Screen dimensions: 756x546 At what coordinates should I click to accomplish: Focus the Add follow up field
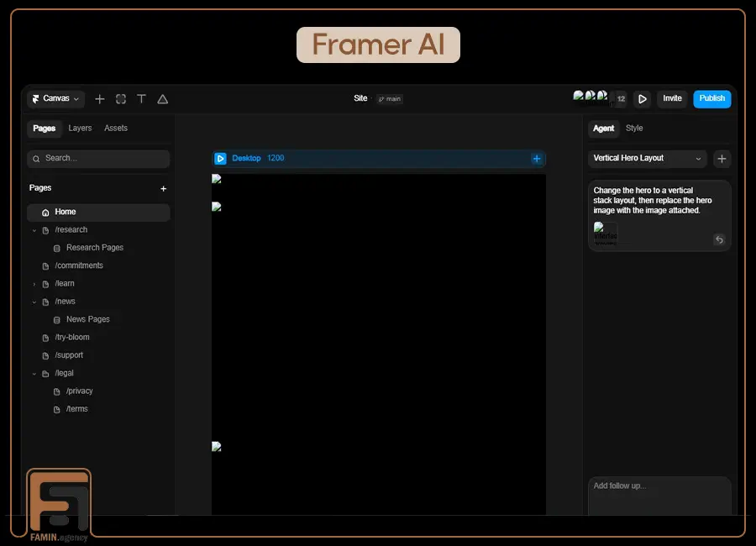(x=659, y=496)
